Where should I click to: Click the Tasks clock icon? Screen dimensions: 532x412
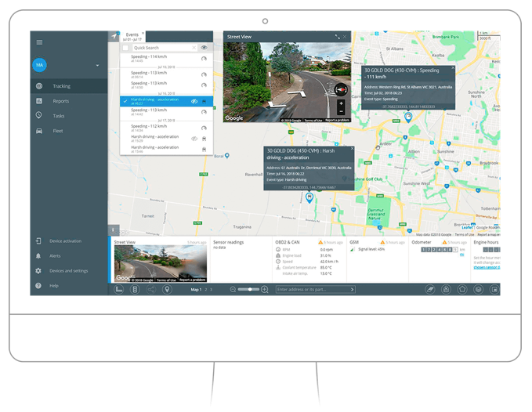pyautogui.click(x=39, y=116)
